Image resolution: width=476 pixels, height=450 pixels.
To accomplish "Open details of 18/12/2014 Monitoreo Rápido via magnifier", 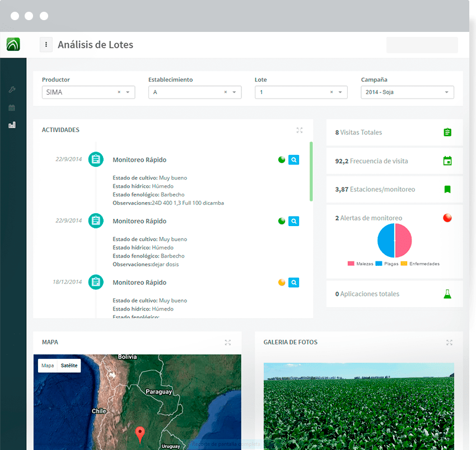I will pos(293,282).
